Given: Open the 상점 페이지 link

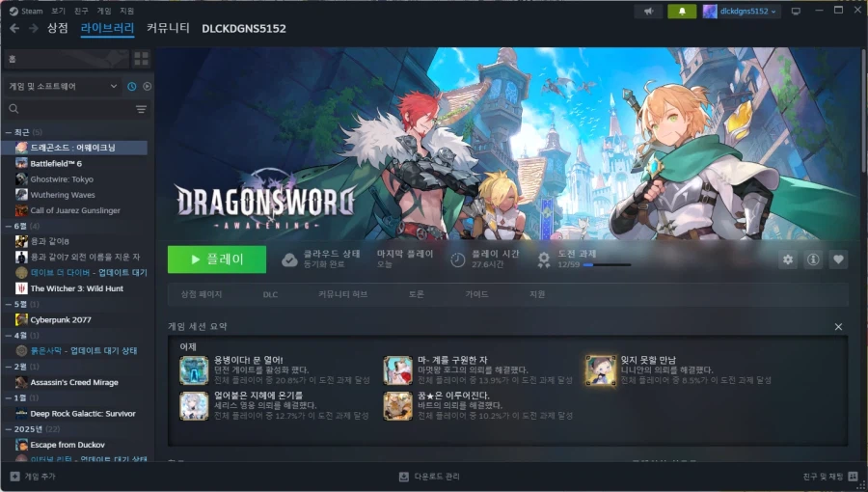Looking at the screenshot, I should tap(202, 294).
